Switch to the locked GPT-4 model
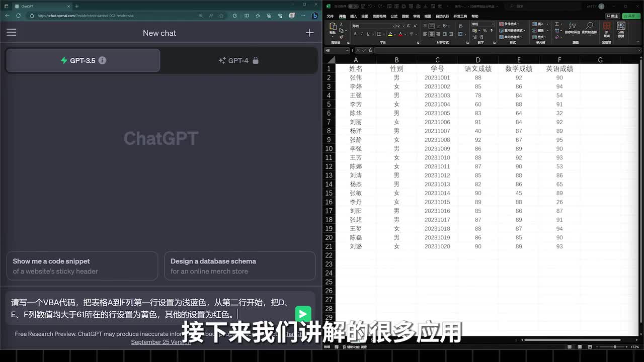Viewport: 644px width, 362px height. [238, 60]
